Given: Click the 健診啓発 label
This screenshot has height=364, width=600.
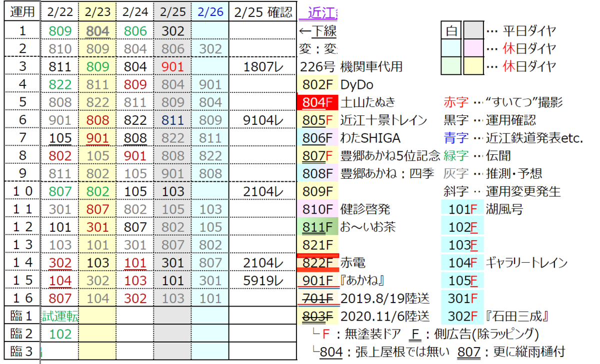Looking at the screenshot, I should (x=365, y=209).
